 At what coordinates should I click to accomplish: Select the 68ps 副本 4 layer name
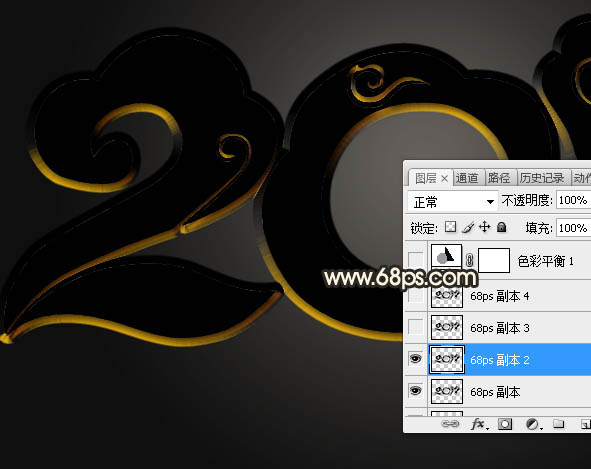click(499, 296)
